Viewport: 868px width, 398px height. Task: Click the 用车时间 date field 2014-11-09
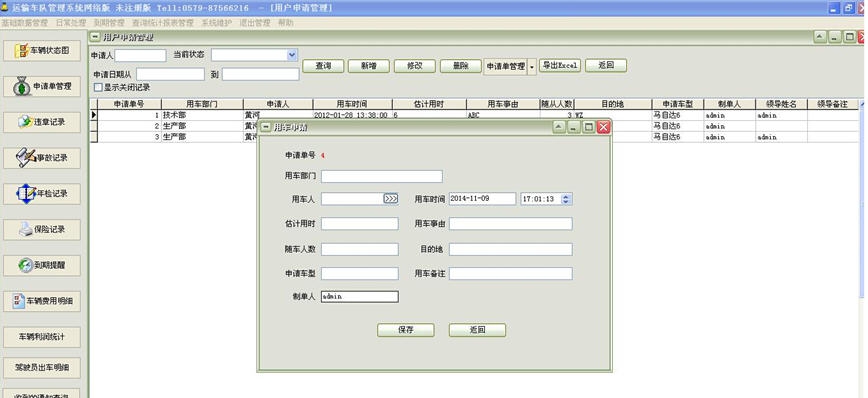pos(482,199)
